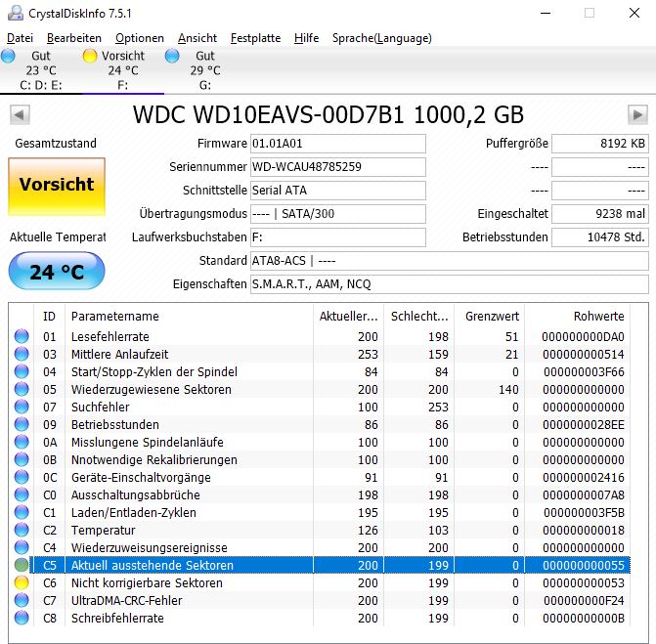Screen dimensions: 656x644
Task: Click the status orb for 04 Start/Stopp-Zyklen
Action: pos(22,371)
